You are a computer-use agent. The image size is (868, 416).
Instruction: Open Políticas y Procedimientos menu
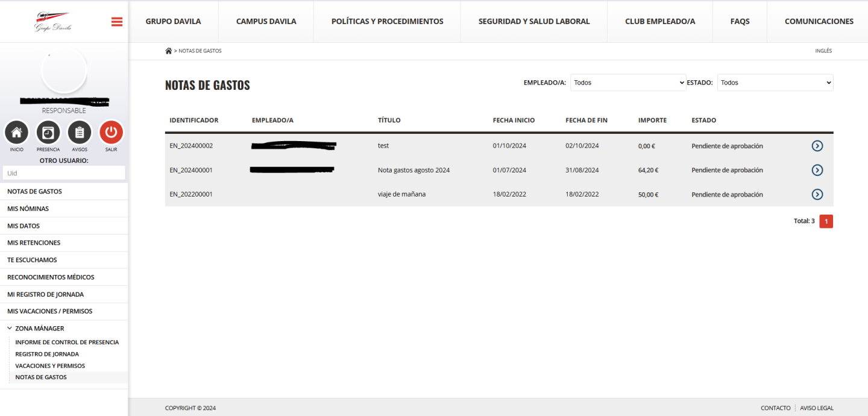click(x=387, y=22)
